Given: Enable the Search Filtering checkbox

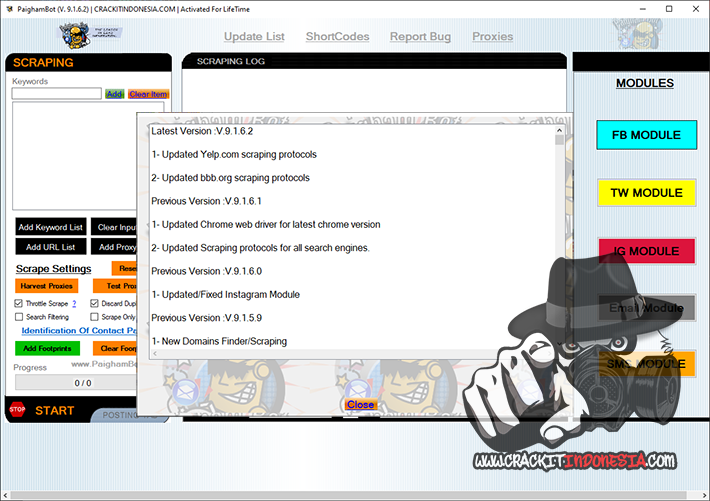Looking at the screenshot, I should click(x=19, y=317).
